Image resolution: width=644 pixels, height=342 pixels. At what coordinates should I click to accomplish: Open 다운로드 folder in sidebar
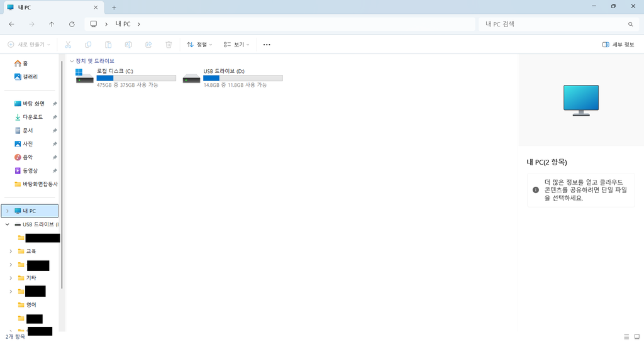click(29, 117)
